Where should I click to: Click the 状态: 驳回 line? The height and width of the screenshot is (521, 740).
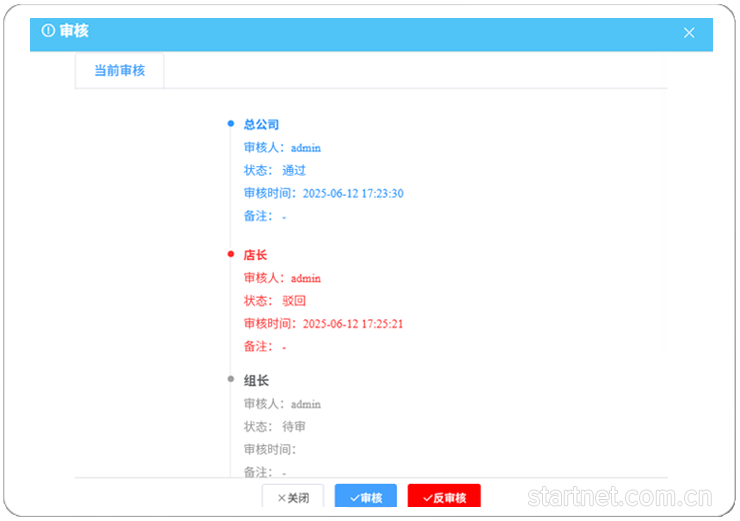pyautogui.click(x=275, y=301)
